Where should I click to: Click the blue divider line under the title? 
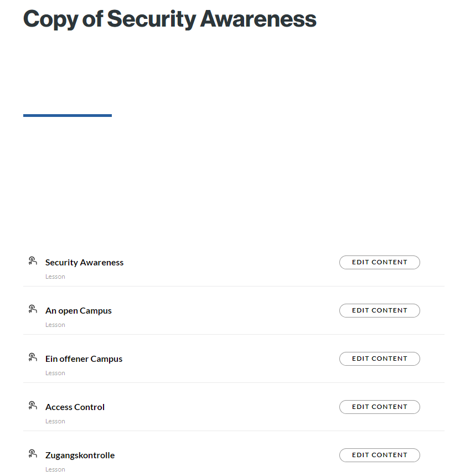[x=68, y=115]
